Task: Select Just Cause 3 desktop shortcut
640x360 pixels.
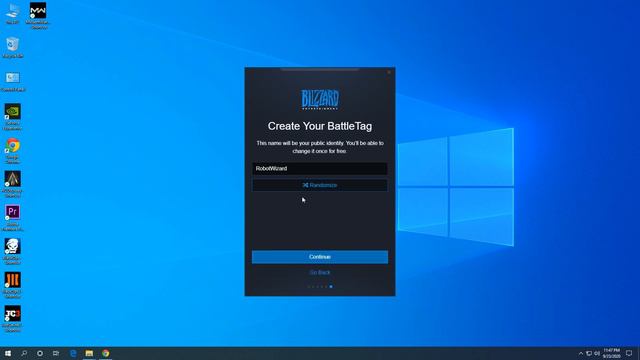Action: click(13, 319)
